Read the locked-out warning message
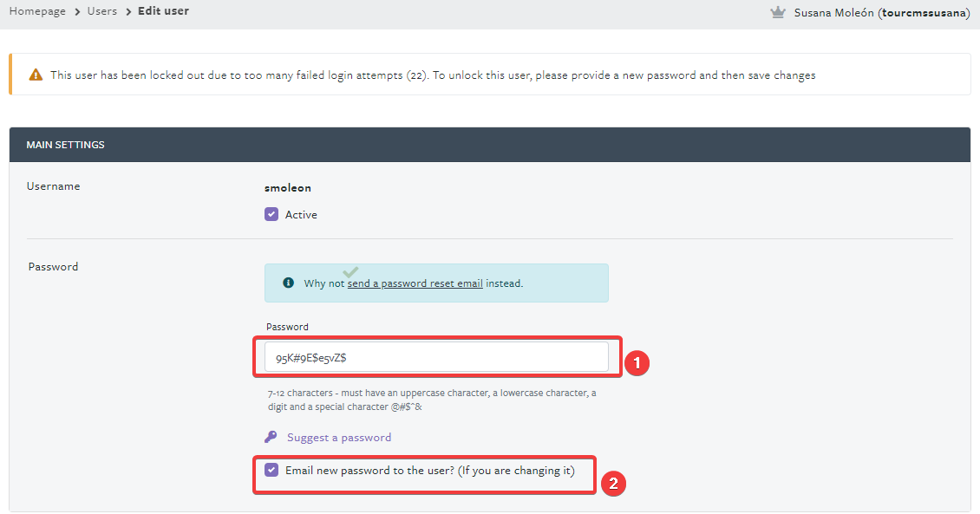980x514 pixels. pos(433,75)
